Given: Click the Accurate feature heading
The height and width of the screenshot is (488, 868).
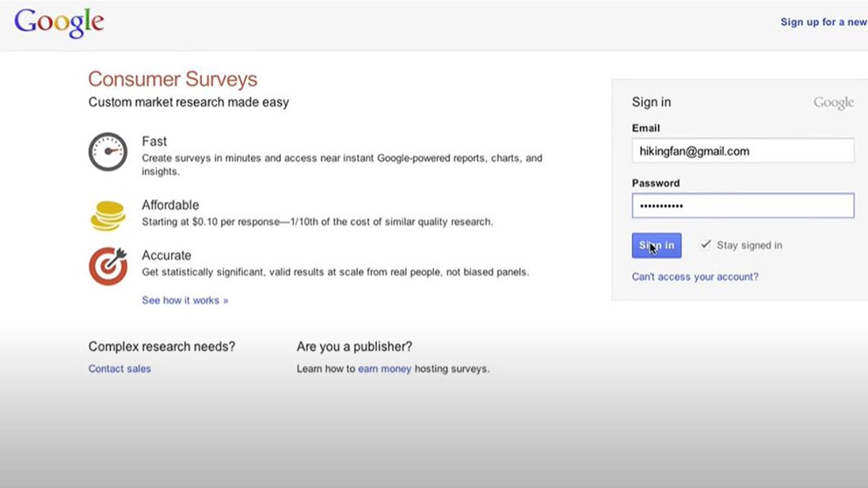Looking at the screenshot, I should [x=166, y=256].
